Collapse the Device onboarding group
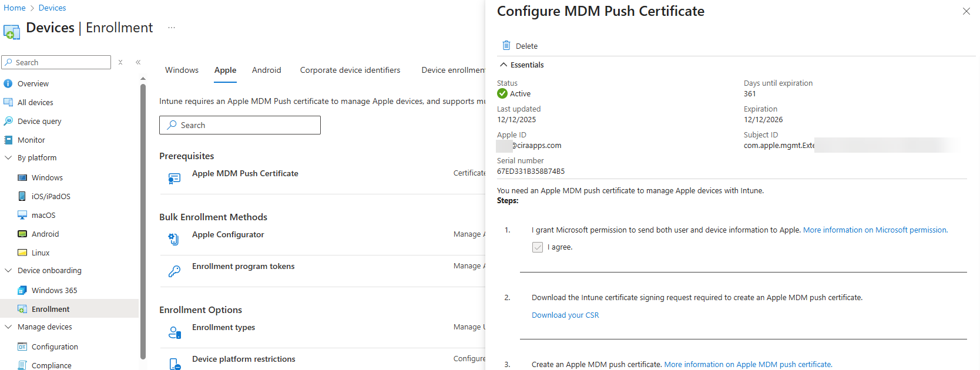This screenshot has height=370, width=980. [x=8, y=270]
